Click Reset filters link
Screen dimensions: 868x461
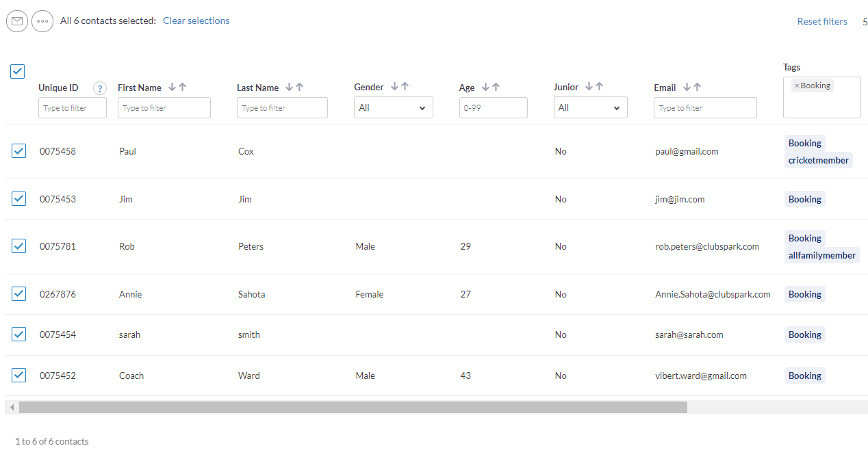coord(821,21)
